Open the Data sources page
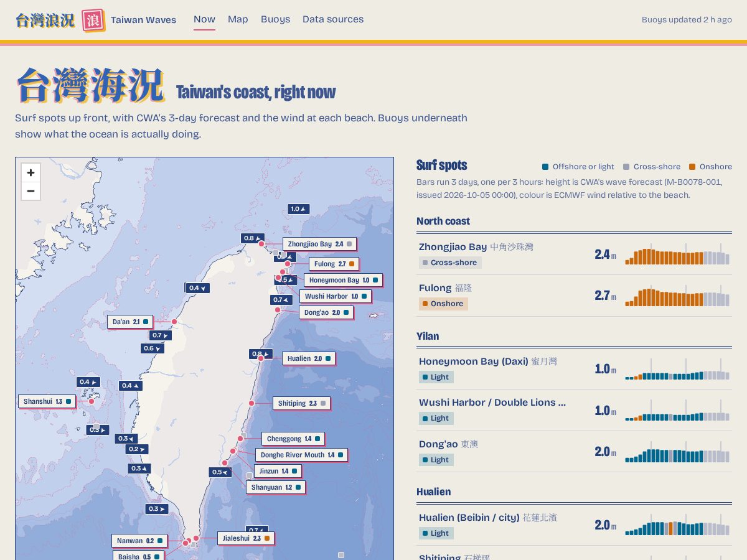This screenshot has height=560, width=747. (x=333, y=19)
